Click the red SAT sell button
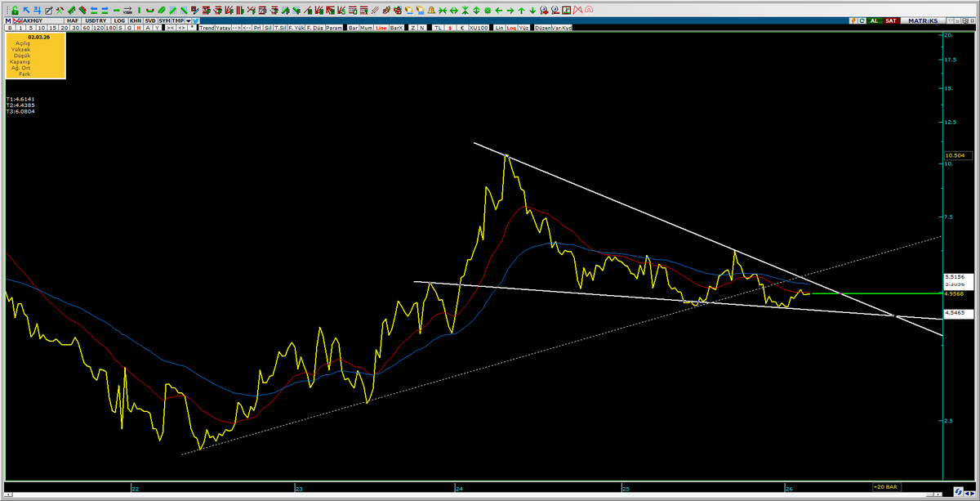Screen dimensions: 980x501 (x=891, y=20)
